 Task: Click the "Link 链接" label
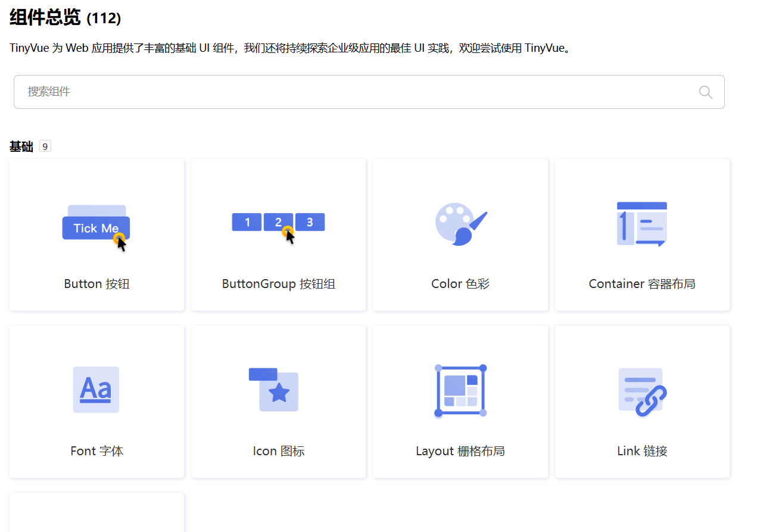pos(642,451)
